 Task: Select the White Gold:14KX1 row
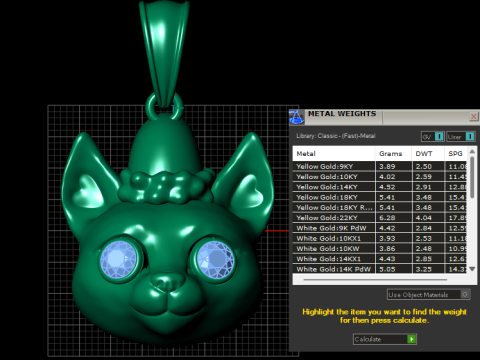[x=380, y=259]
